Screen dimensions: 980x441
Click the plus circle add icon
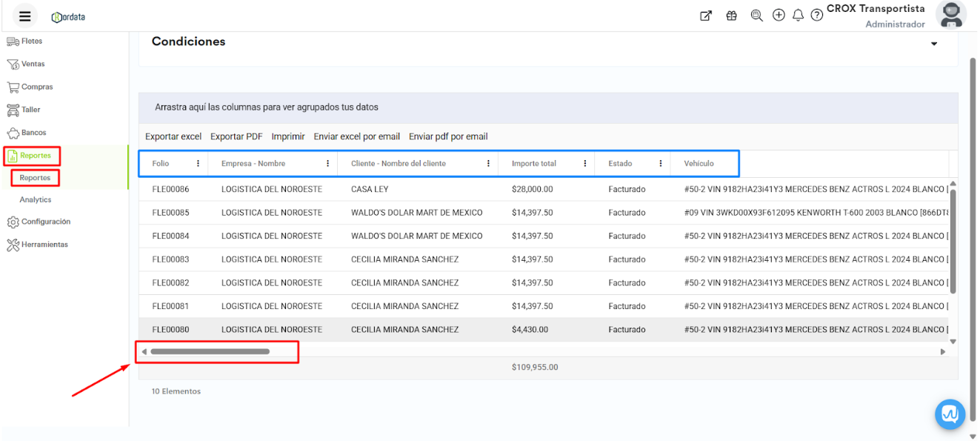click(779, 16)
